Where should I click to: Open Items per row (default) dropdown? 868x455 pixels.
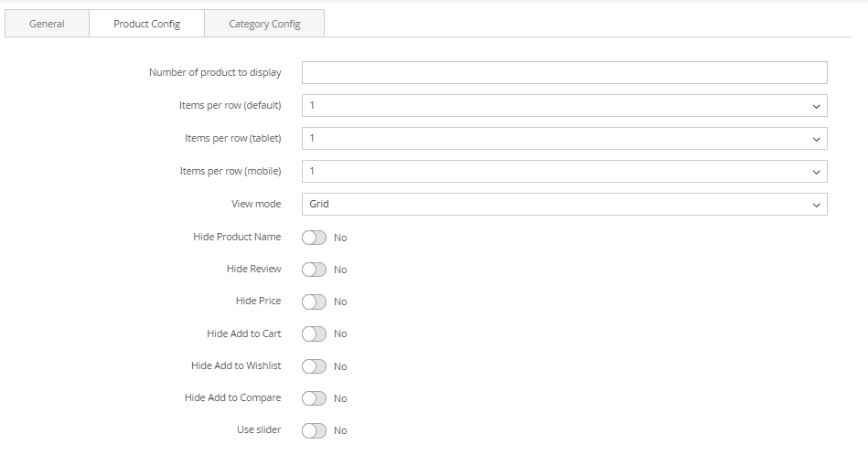pyautogui.click(x=563, y=106)
